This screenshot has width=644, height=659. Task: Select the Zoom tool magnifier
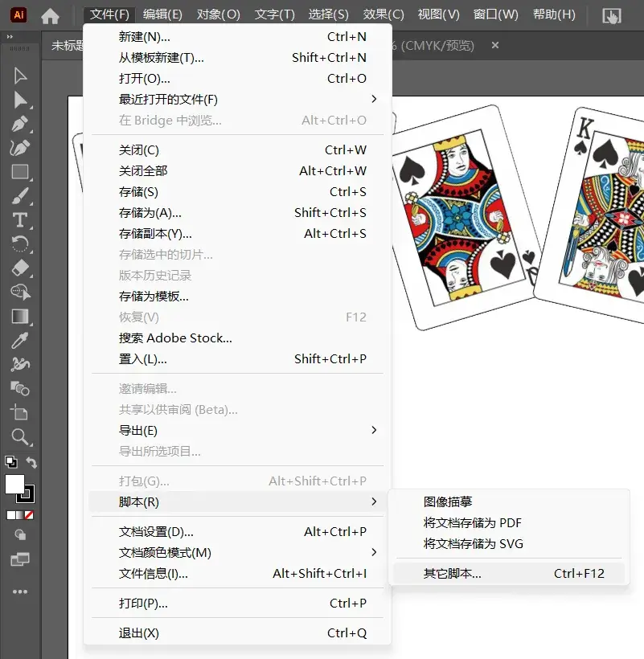pos(20,437)
